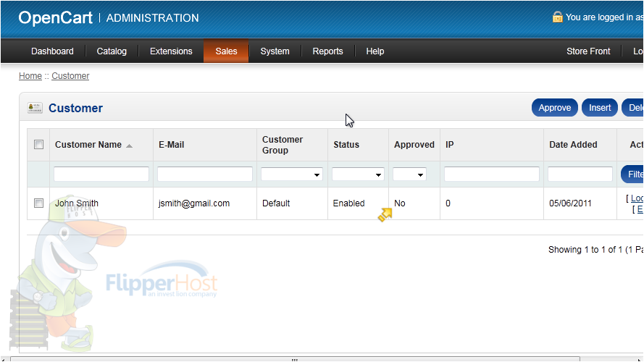Open the Catalog menu
Image resolution: width=644 pixels, height=362 pixels.
tap(112, 51)
